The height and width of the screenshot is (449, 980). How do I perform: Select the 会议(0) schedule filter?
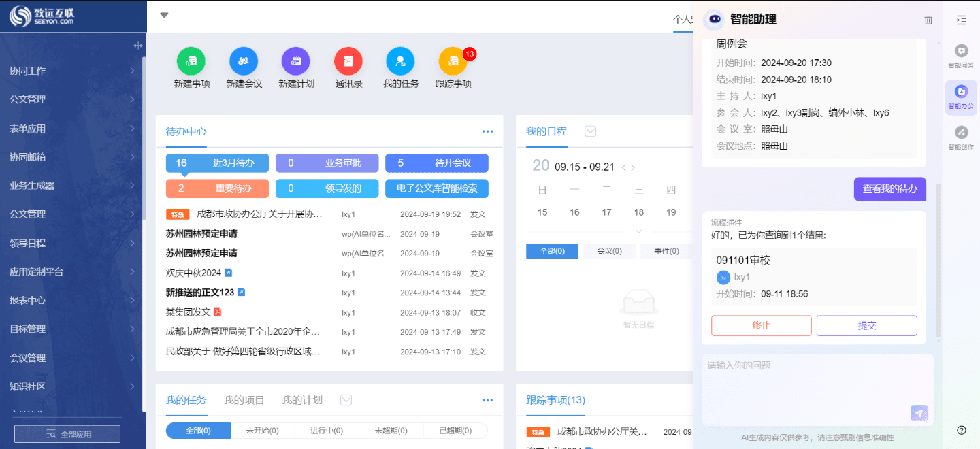(x=609, y=251)
